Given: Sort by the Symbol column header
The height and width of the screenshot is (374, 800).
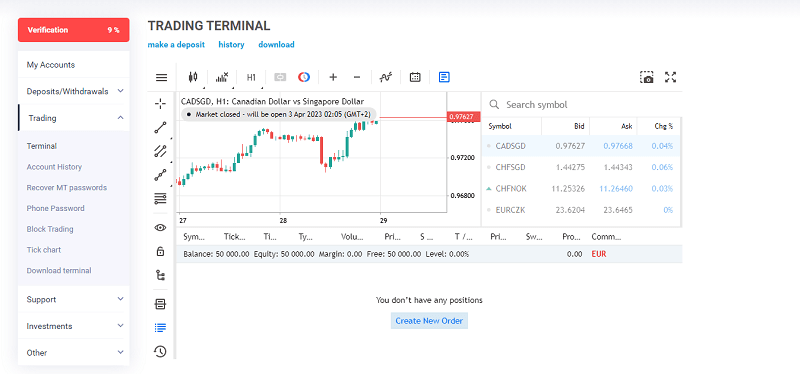Looking at the screenshot, I should (512, 126).
